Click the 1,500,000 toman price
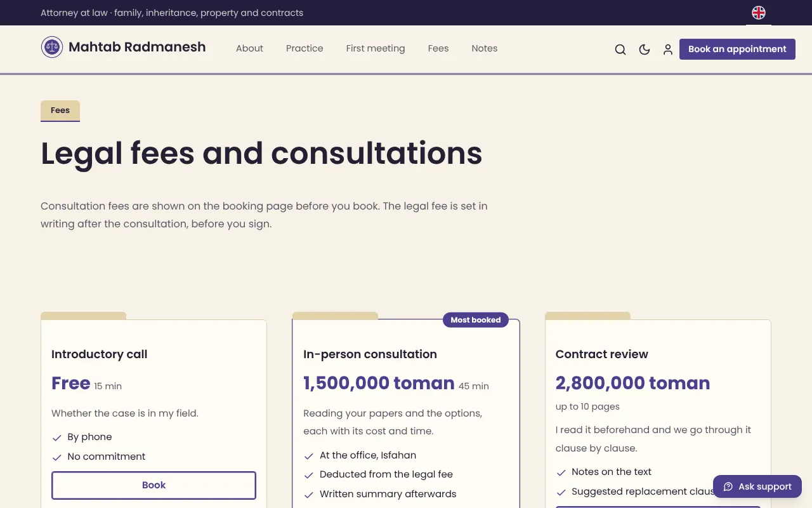Screen dimensions: 812x508 (x=379, y=383)
